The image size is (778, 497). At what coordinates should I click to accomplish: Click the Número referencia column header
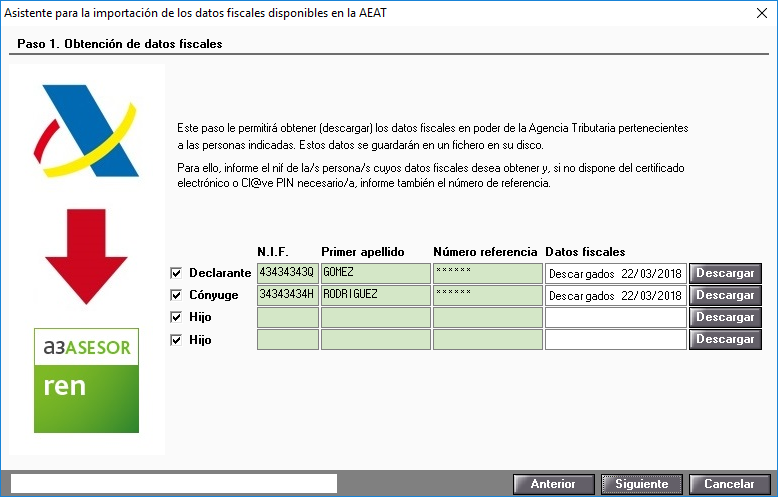pos(485,252)
